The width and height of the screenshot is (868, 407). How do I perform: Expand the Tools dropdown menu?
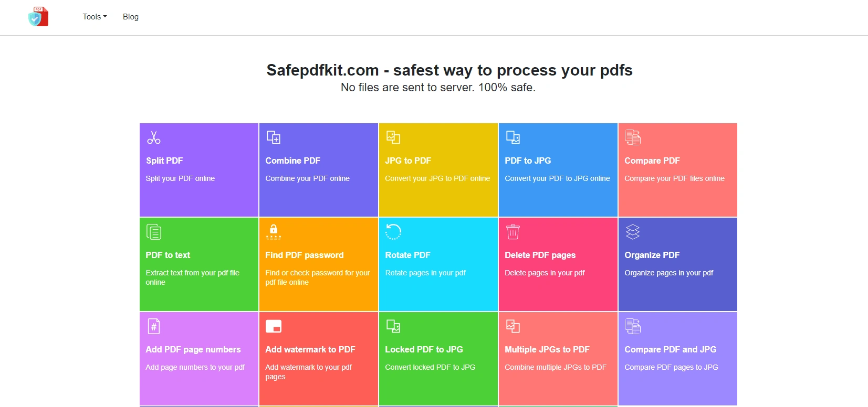(x=95, y=17)
